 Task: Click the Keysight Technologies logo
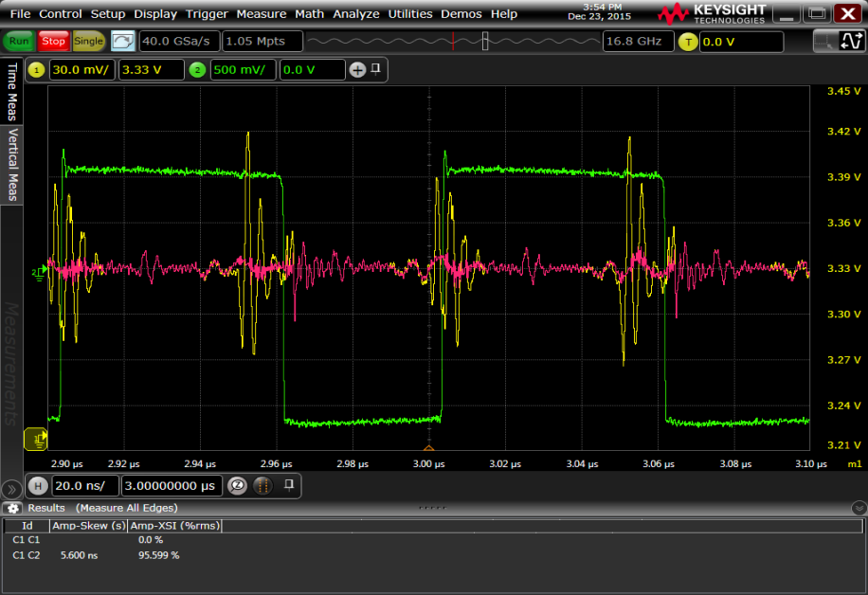(712, 14)
